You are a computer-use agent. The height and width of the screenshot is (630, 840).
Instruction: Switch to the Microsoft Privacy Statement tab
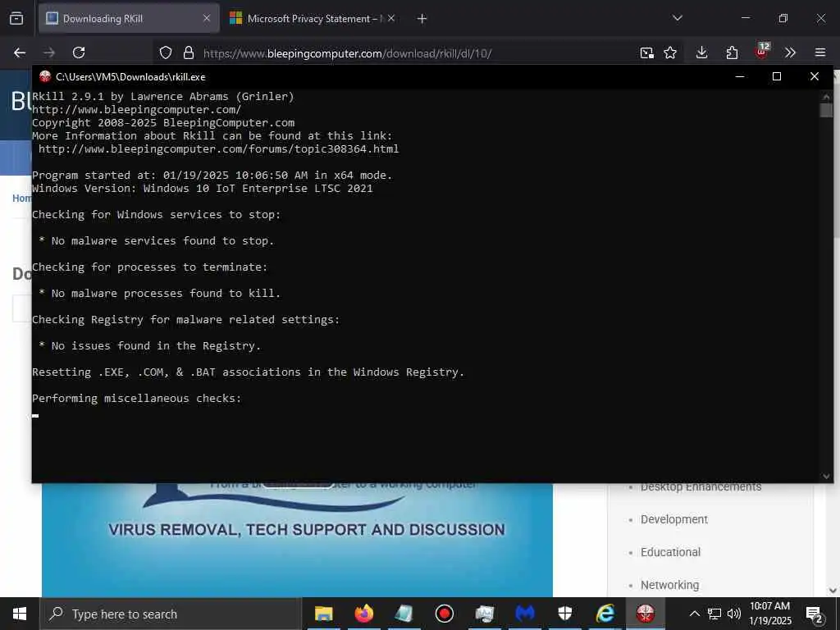pos(313,19)
